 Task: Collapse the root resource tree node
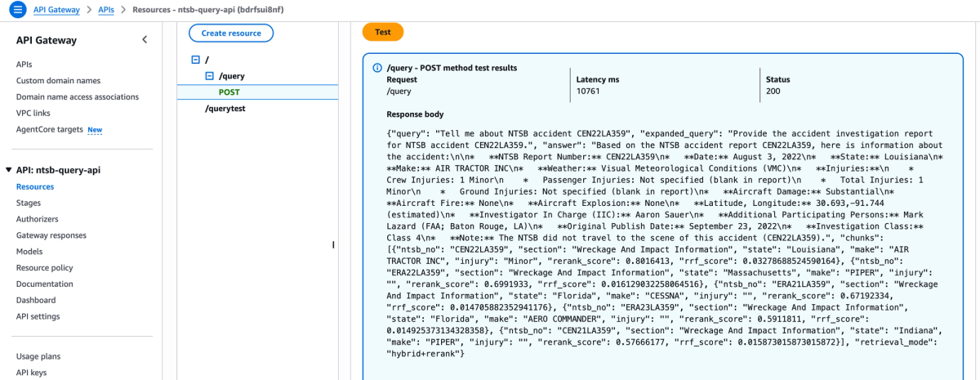tap(194, 60)
